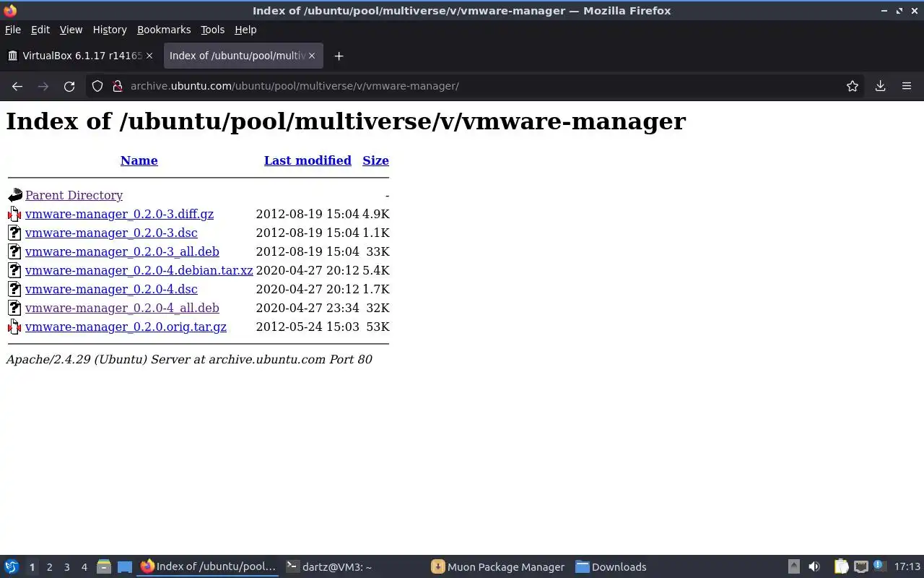Show site connection info via padlock icon

point(118,86)
